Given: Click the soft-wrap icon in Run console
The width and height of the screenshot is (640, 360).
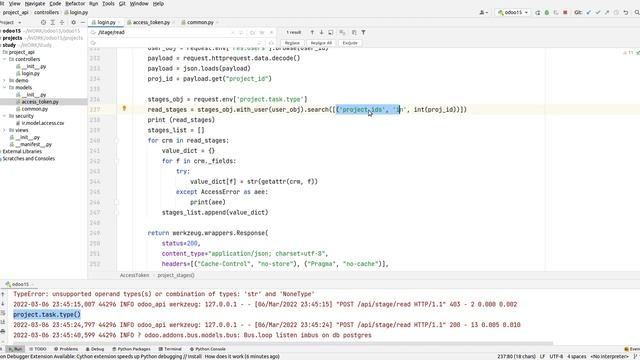Looking at the screenshot, I should (3, 313).
